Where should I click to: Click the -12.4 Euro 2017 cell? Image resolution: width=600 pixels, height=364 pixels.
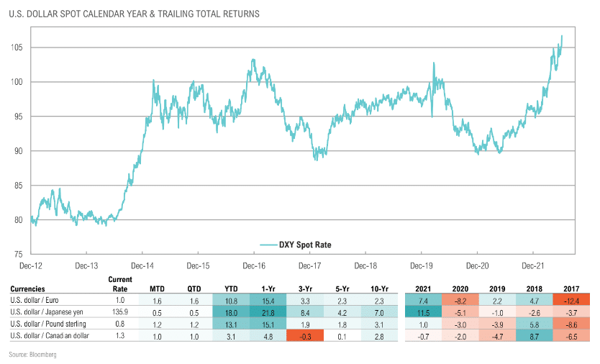571,301
